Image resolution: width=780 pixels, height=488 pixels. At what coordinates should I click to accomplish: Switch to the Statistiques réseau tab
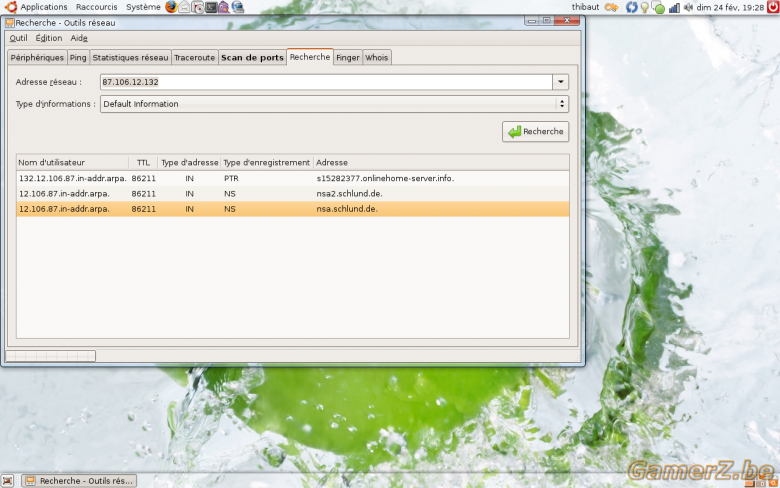(x=130, y=58)
